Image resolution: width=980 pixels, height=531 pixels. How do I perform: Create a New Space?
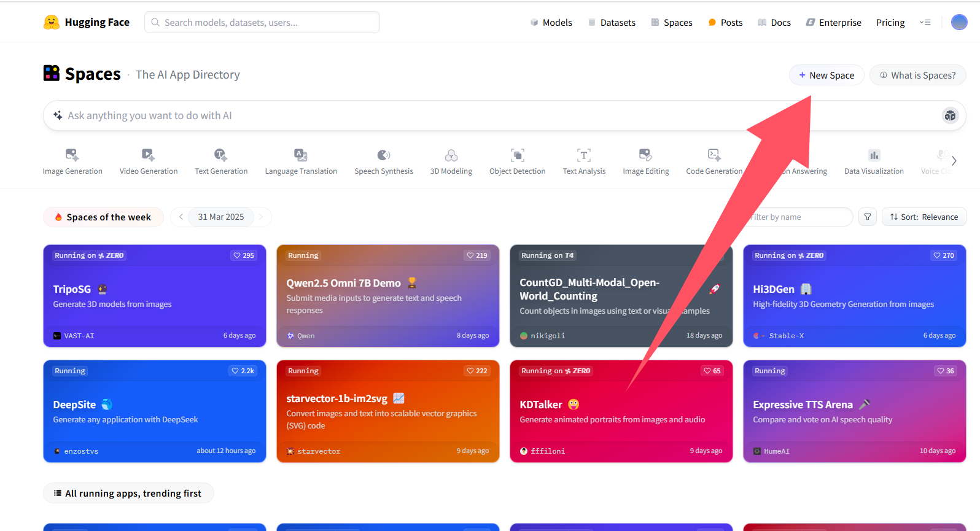tap(826, 75)
